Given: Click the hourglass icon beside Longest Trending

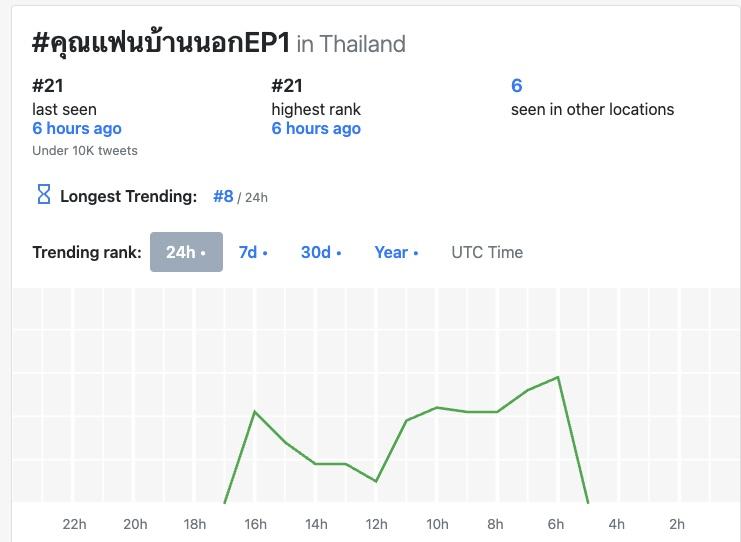Looking at the screenshot, I should 43,195.
